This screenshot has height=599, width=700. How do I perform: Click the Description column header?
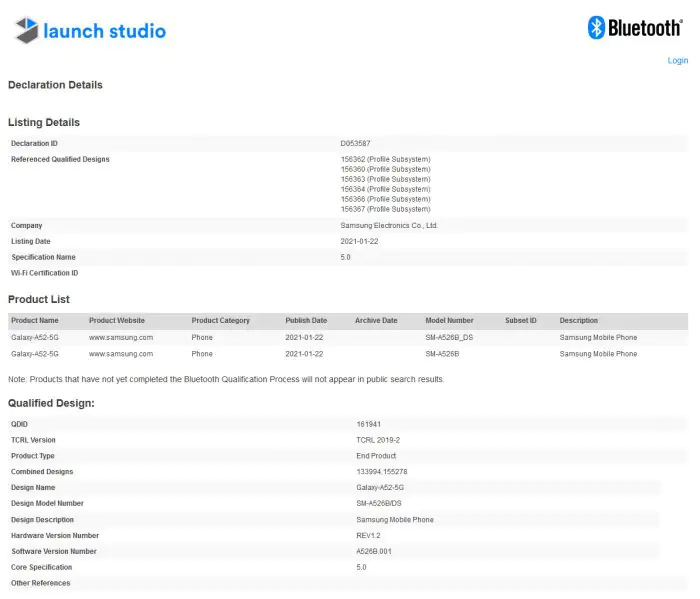point(579,320)
